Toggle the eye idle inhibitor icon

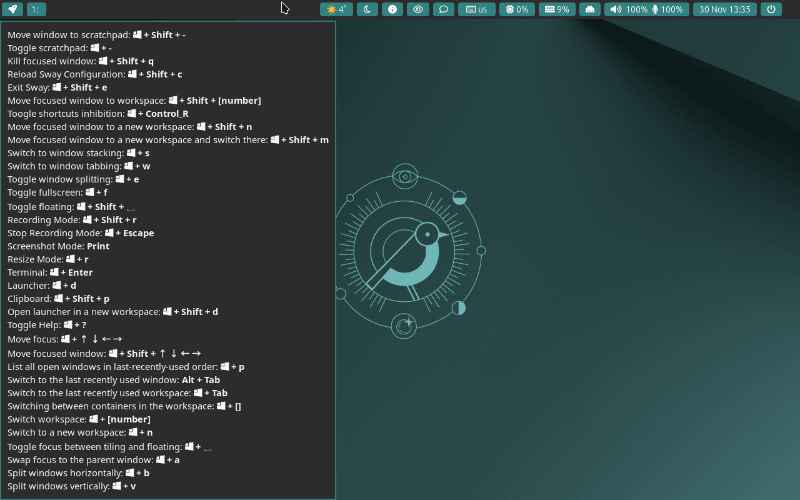tap(418, 9)
